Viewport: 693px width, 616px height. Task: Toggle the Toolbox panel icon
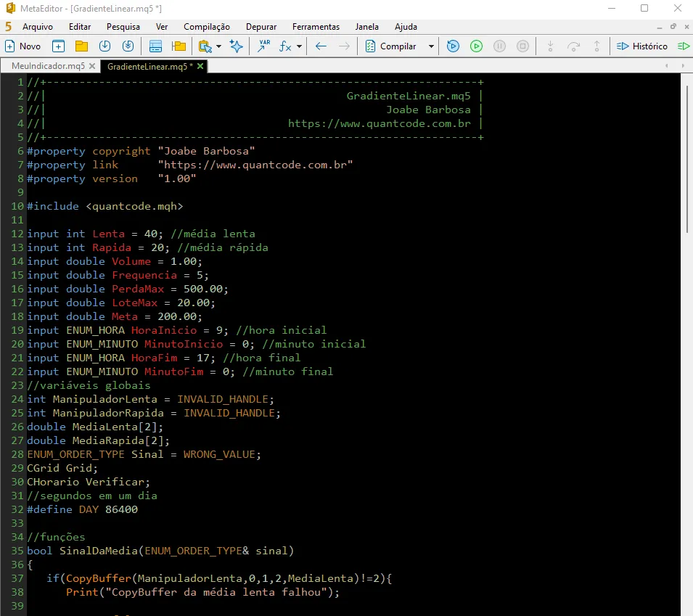[155, 46]
